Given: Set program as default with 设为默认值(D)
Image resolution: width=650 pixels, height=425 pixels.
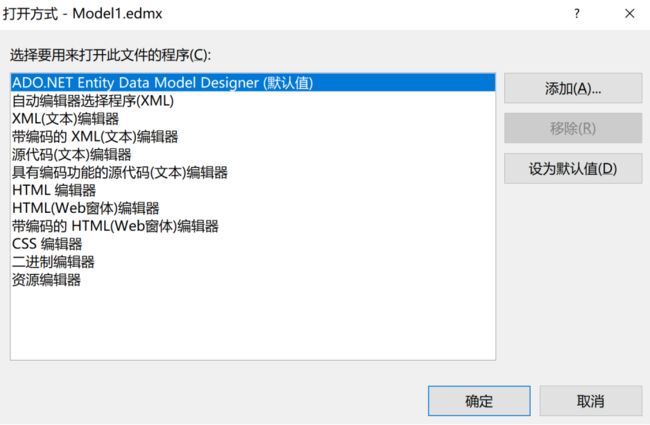Looking at the screenshot, I should click(x=573, y=169).
